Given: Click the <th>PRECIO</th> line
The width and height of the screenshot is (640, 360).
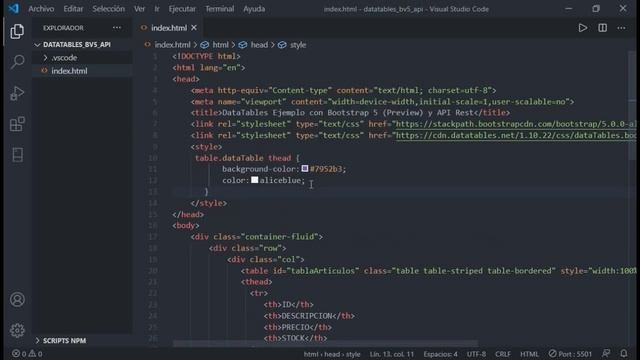Looking at the screenshot, I should click(x=298, y=327).
